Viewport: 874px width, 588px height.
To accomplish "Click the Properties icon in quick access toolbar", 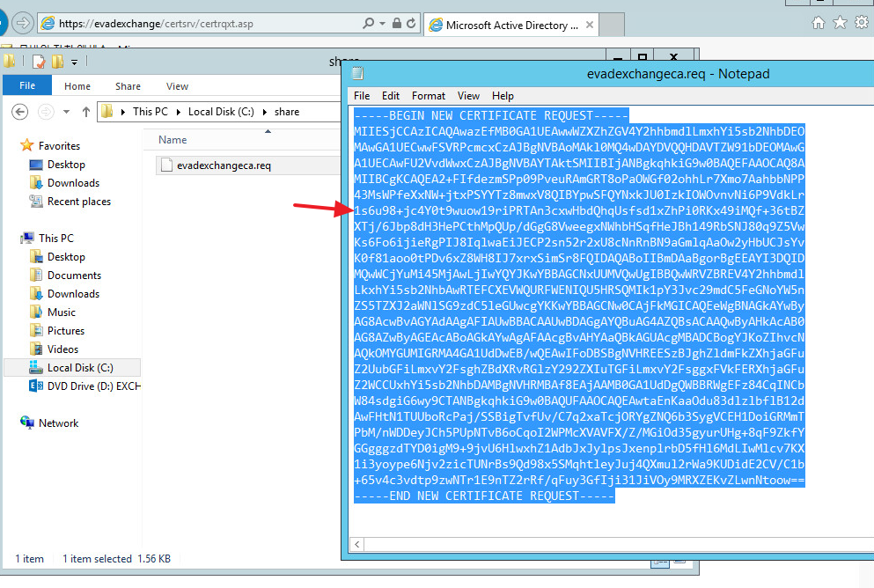I will point(39,62).
